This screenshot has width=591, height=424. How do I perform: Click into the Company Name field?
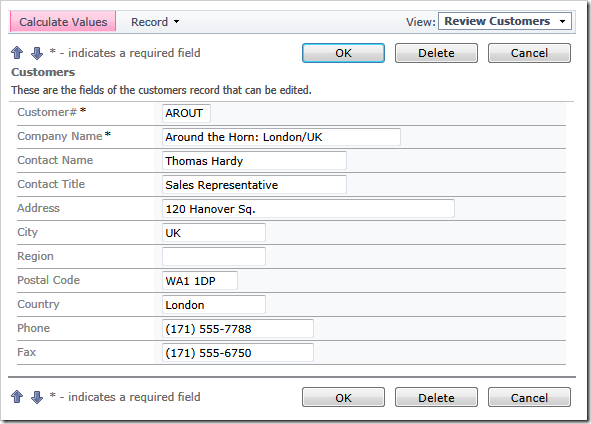coord(281,137)
